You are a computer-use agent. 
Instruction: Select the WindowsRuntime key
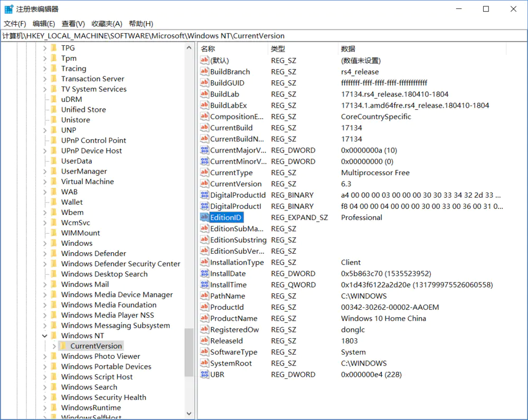click(91, 407)
